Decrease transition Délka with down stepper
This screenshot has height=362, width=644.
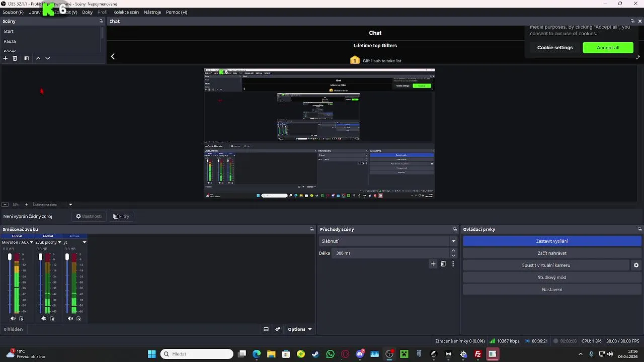453,256
